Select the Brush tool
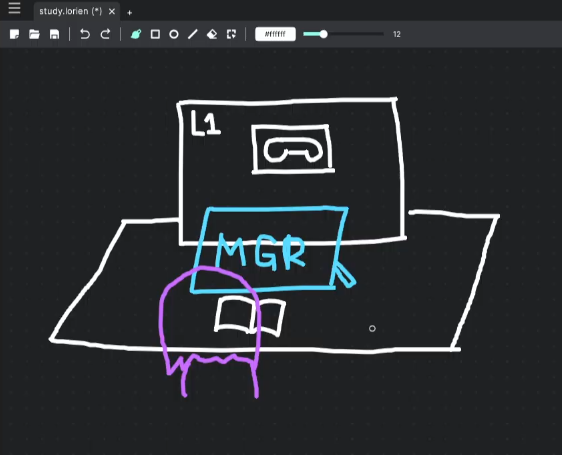This screenshot has width=562, height=455. pos(136,34)
